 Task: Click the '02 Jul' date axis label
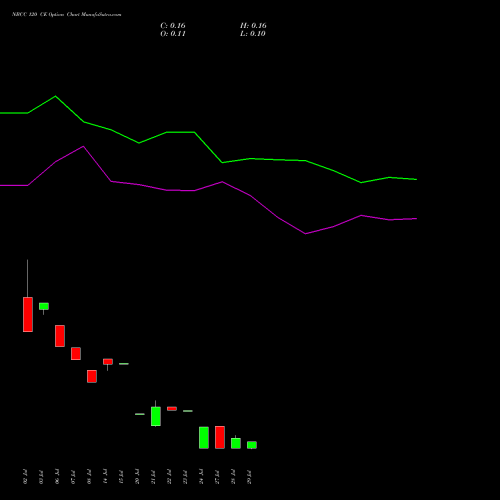tap(25, 477)
